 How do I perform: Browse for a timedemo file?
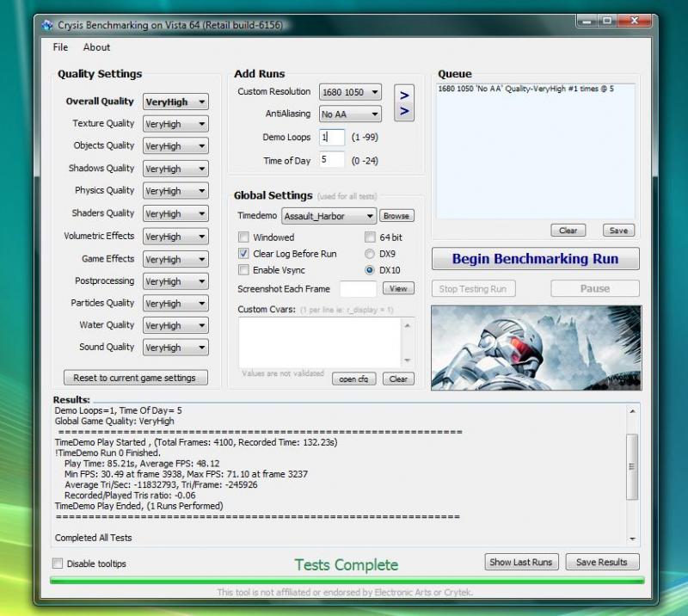coord(396,216)
